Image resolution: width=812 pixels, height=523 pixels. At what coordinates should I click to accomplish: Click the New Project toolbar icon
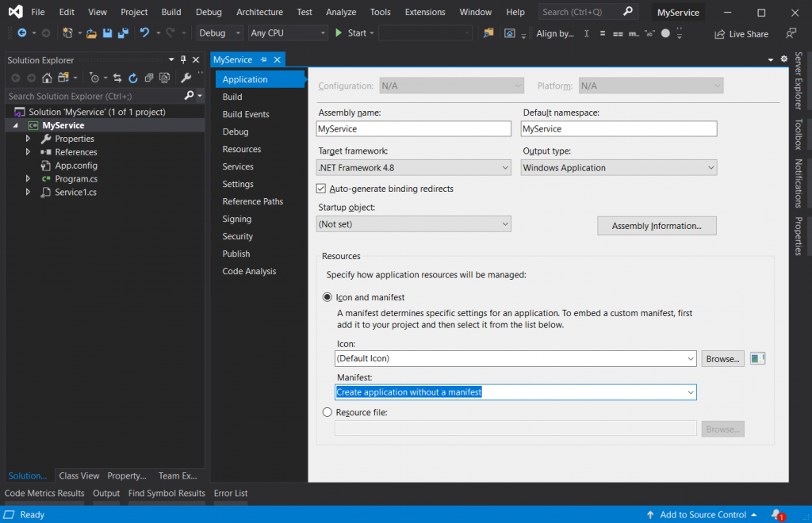[67, 33]
